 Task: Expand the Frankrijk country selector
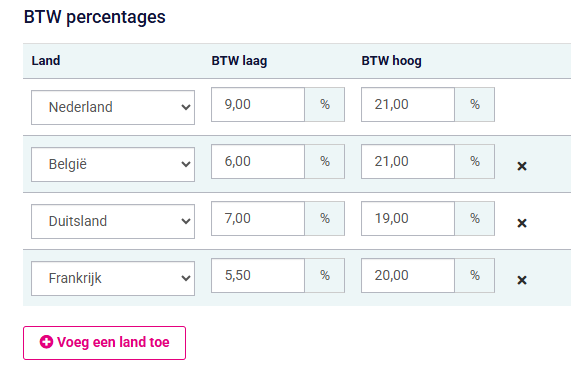pos(113,278)
